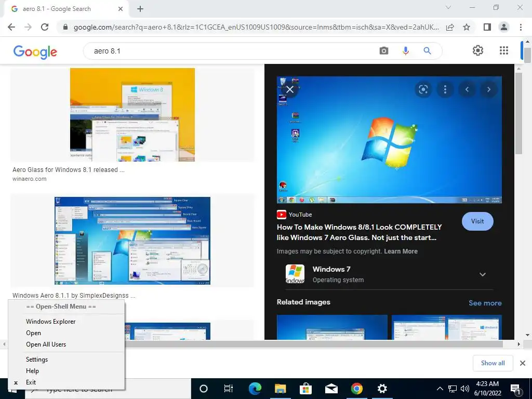Switch to Chrome on the taskbar
Screen dimensions: 532x399
pos(356,389)
